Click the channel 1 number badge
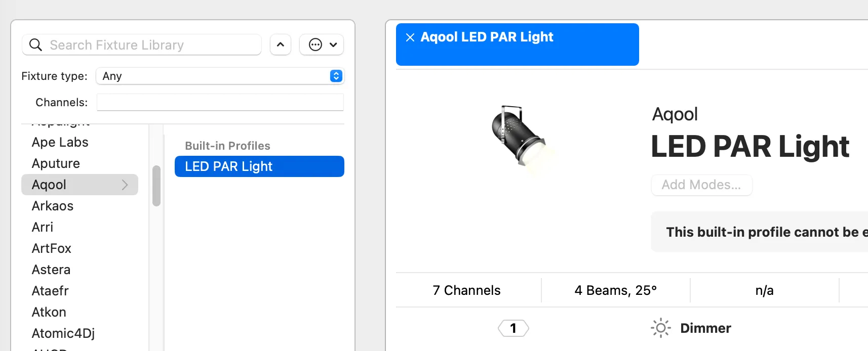The height and width of the screenshot is (351, 868). point(513,328)
